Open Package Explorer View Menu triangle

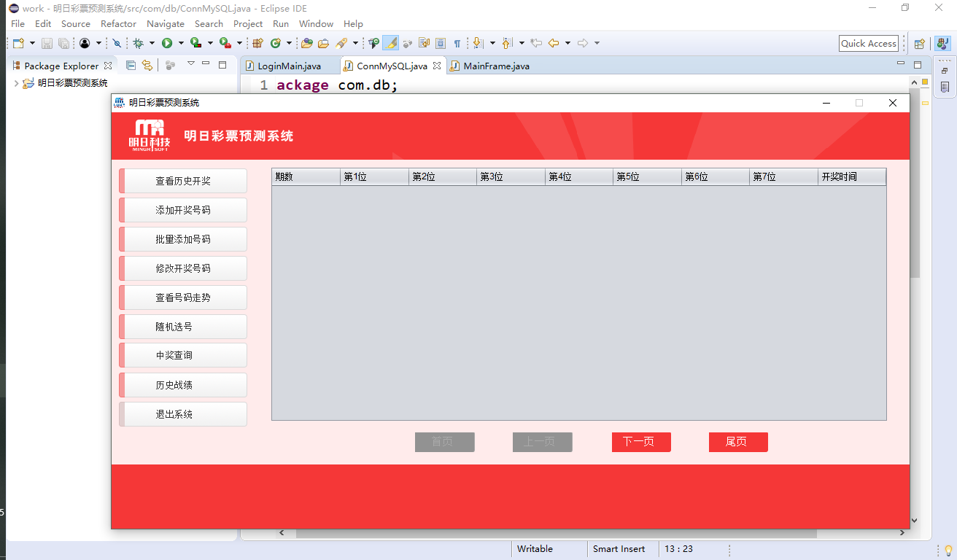tap(191, 63)
